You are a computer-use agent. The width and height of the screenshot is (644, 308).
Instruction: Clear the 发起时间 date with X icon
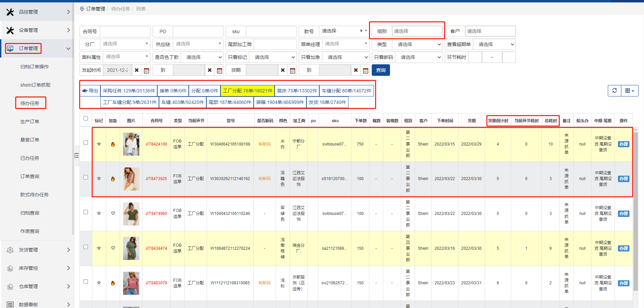(137, 70)
